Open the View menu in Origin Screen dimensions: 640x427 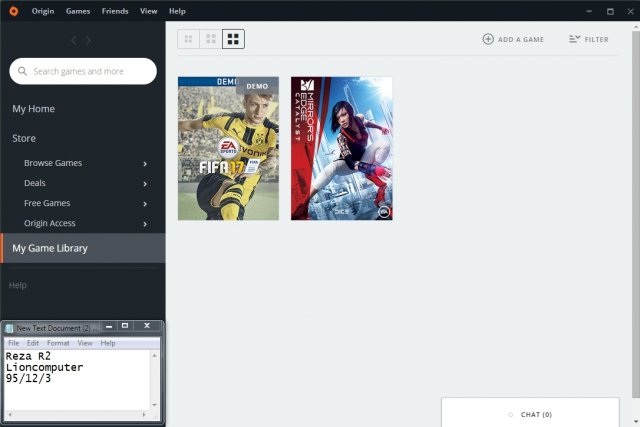148,11
